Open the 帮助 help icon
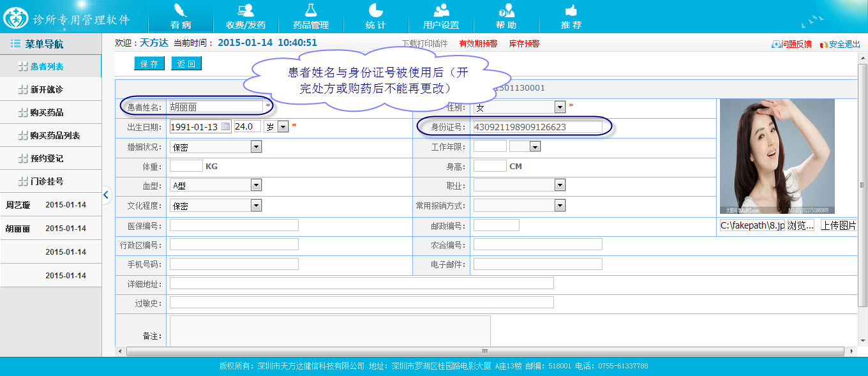The width and height of the screenshot is (868, 376). coord(506,11)
